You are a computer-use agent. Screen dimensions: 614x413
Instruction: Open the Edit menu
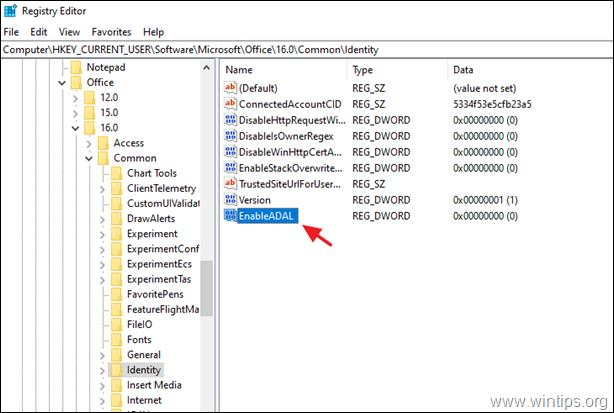coord(39,32)
